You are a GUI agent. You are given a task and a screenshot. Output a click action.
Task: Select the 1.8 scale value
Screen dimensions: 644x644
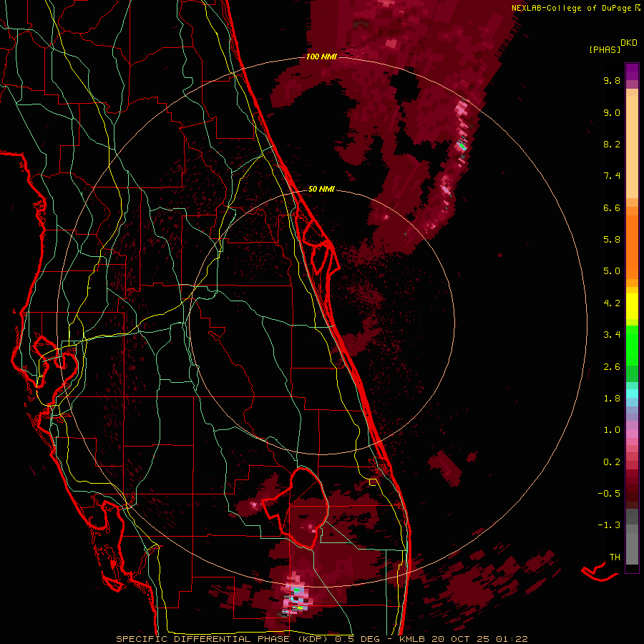(612, 399)
